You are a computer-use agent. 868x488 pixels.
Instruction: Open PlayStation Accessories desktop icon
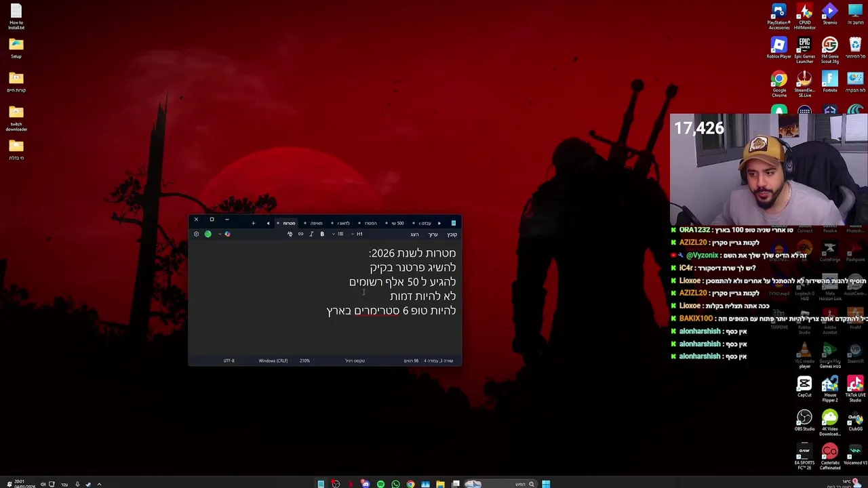[x=778, y=17]
